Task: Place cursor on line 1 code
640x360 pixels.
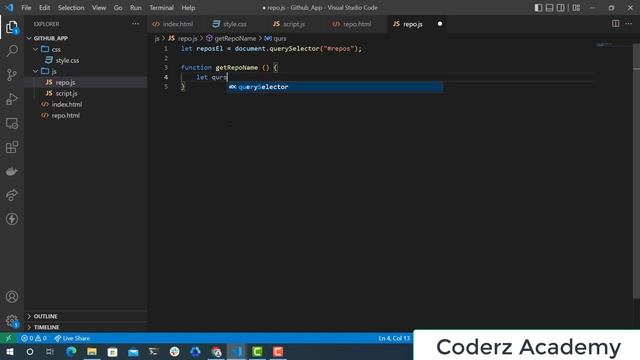Action: [271, 49]
